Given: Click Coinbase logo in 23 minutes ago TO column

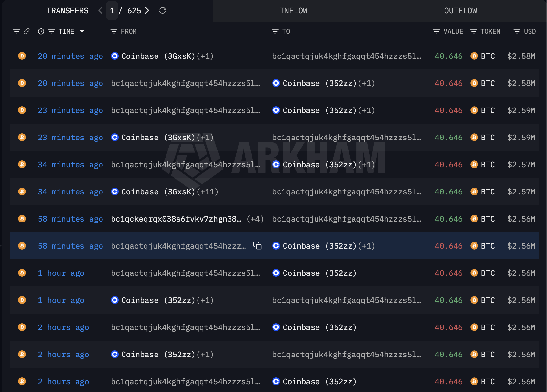Looking at the screenshot, I should pos(276,110).
